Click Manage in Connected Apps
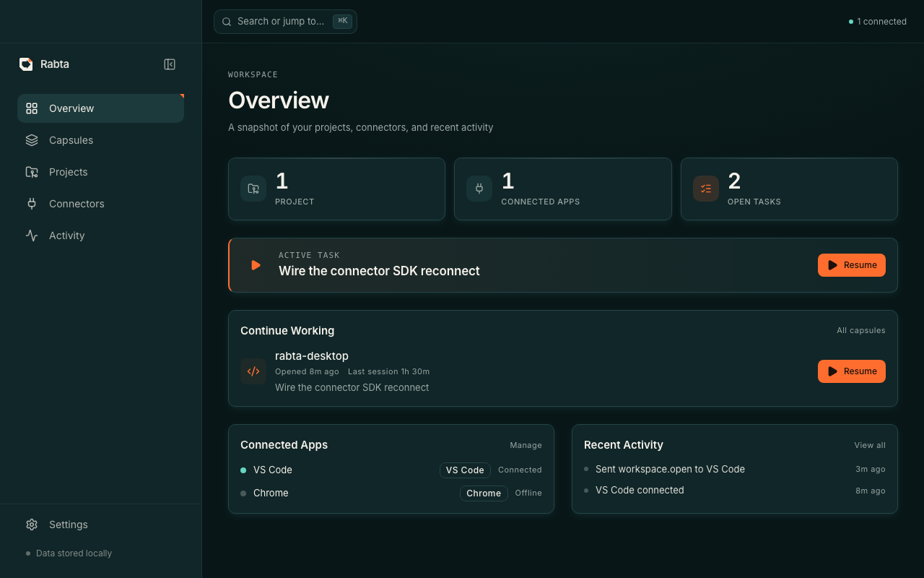The height and width of the screenshot is (578, 924). click(x=526, y=445)
